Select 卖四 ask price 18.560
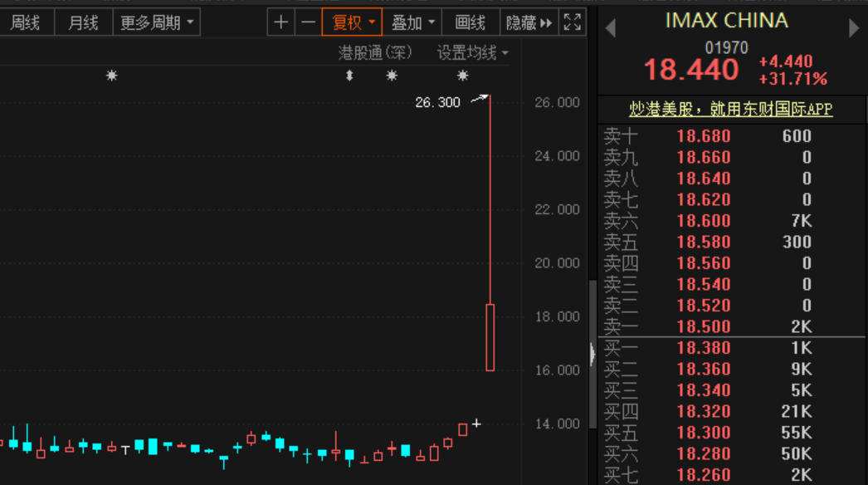Image resolution: width=868 pixels, height=485 pixels. [x=704, y=262]
